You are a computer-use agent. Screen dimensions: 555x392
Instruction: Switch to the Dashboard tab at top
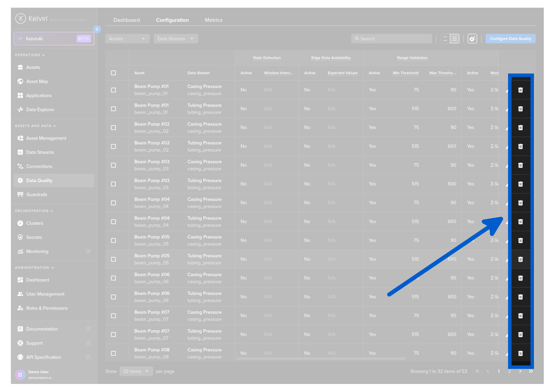click(x=126, y=20)
